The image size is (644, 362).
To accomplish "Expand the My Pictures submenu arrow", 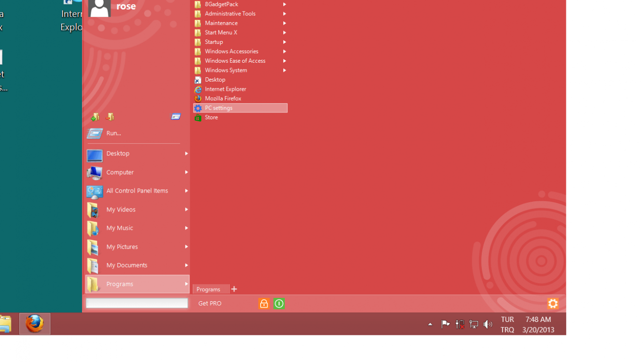I will coord(186,247).
